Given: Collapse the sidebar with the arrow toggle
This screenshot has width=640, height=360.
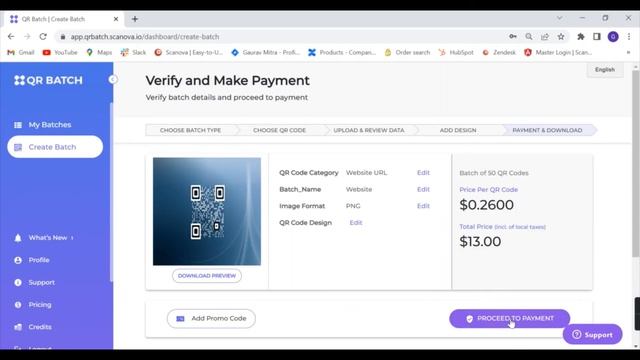Looking at the screenshot, I should pos(112,80).
